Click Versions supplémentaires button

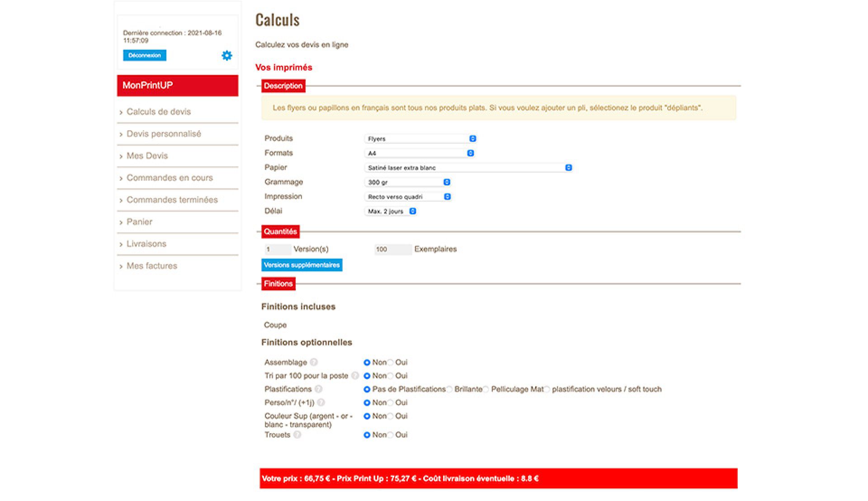click(x=302, y=265)
